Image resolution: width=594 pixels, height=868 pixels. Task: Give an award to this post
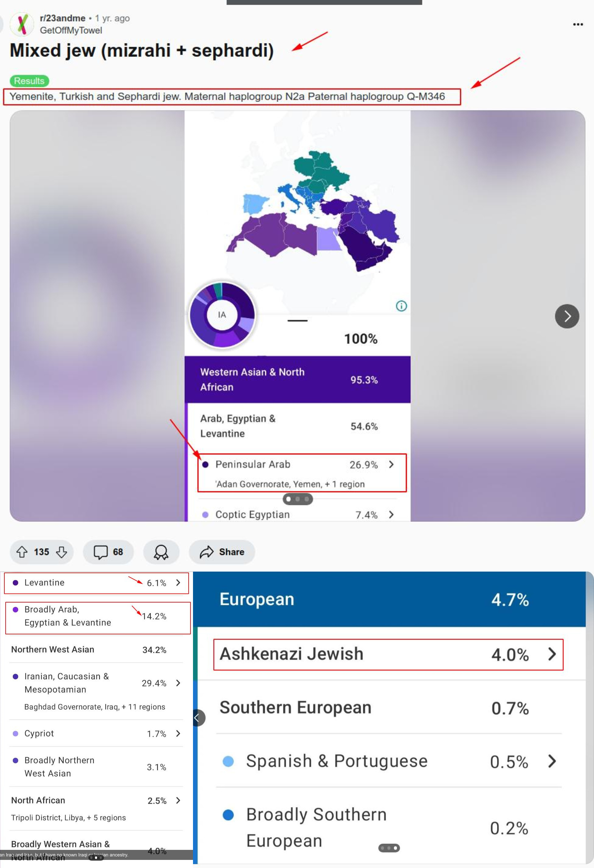(161, 552)
